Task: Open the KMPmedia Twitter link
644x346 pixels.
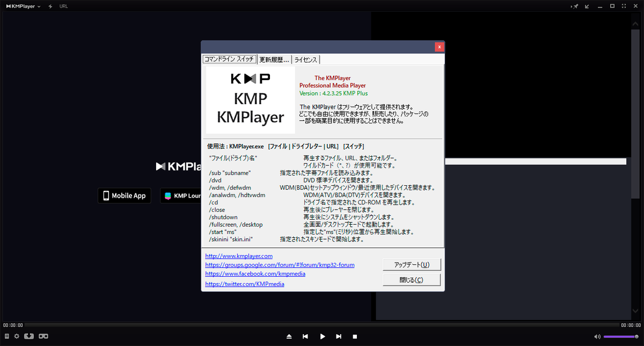Action: pyautogui.click(x=244, y=284)
